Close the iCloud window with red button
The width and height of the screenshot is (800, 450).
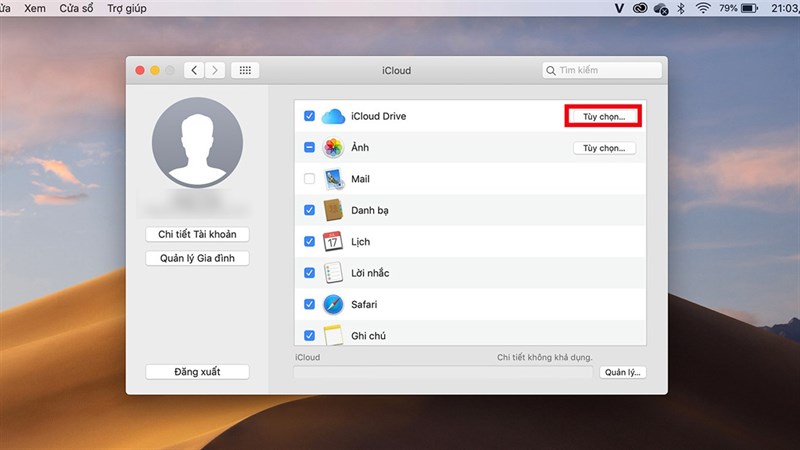click(x=140, y=70)
